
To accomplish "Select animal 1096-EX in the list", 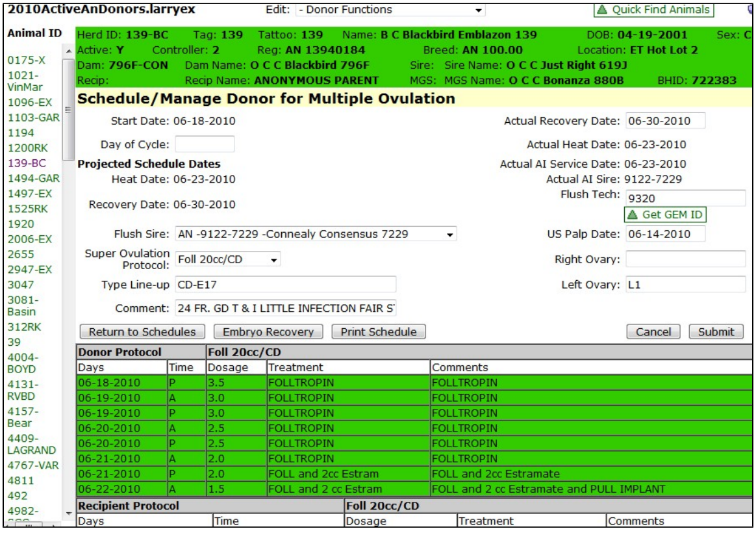I will tap(29, 102).
